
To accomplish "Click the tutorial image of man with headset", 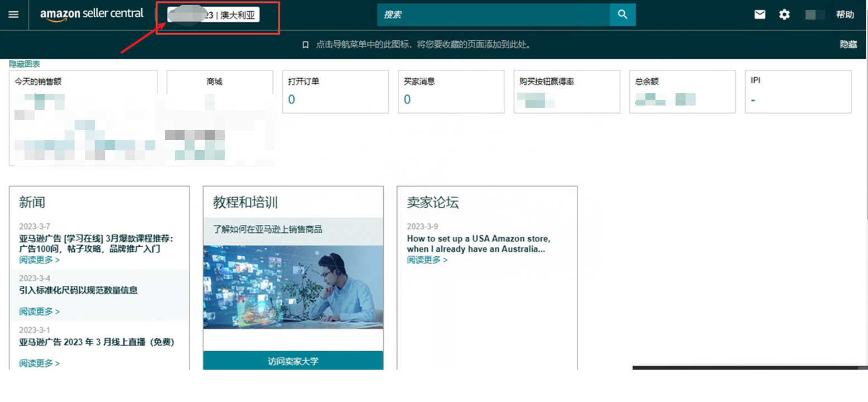I will pyautogui.click(x=293, y=287).
